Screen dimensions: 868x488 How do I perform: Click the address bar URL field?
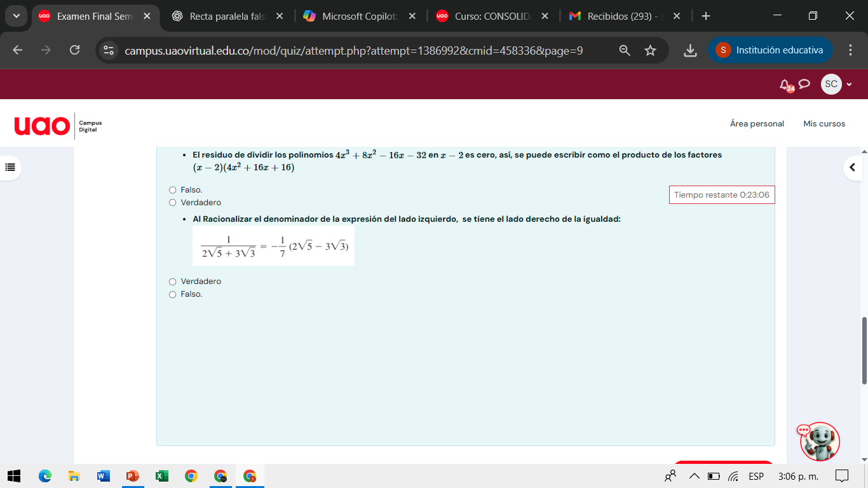pyautogui.click(x=353, y=50)
